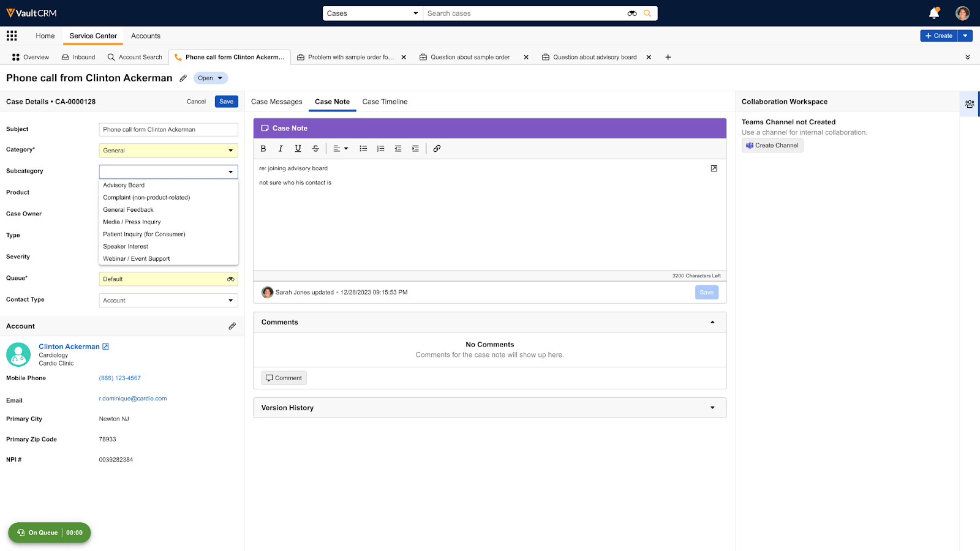Expand the Version History section

pyautogui.click(x=712, y=408)
